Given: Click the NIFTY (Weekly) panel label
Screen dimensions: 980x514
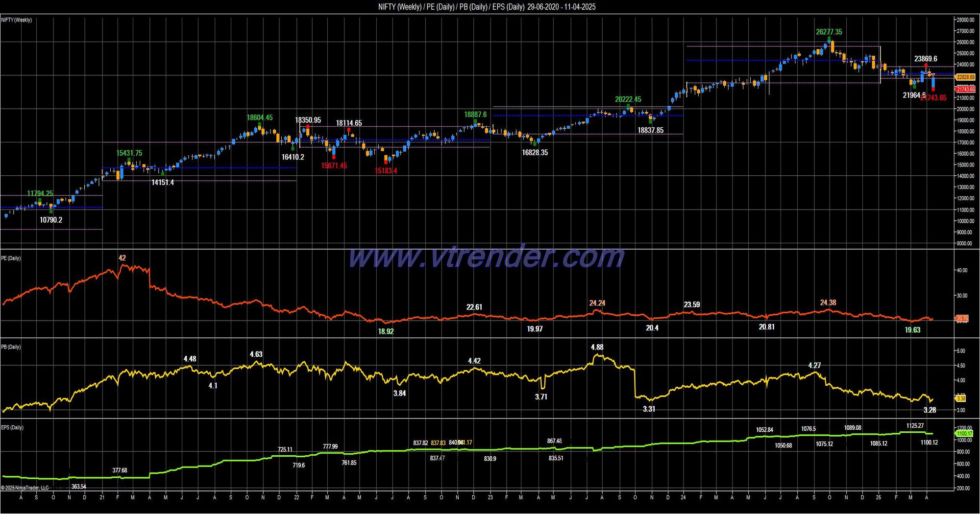Looking at the screenshot, I should (17, 20).
